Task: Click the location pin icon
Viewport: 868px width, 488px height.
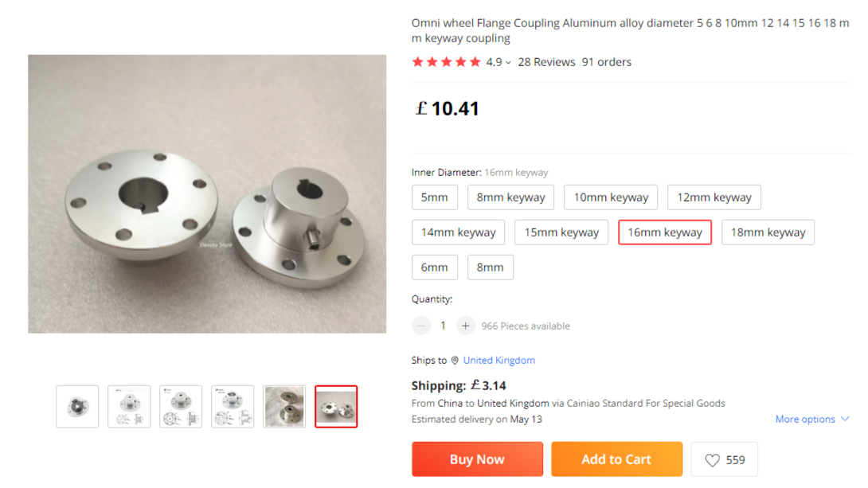Action: (455, 361)
